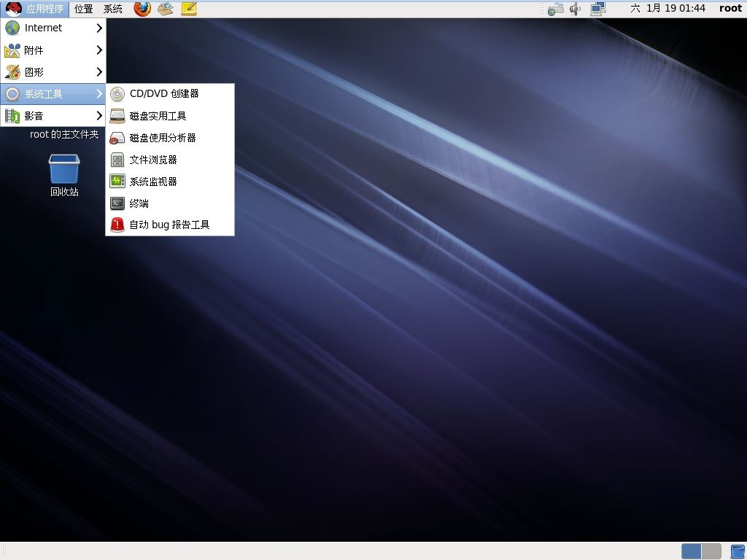The width and height of the screenshot is (747, 560).
Task: Expand the 图形 submenu arrow
Action: click(99, 72)
